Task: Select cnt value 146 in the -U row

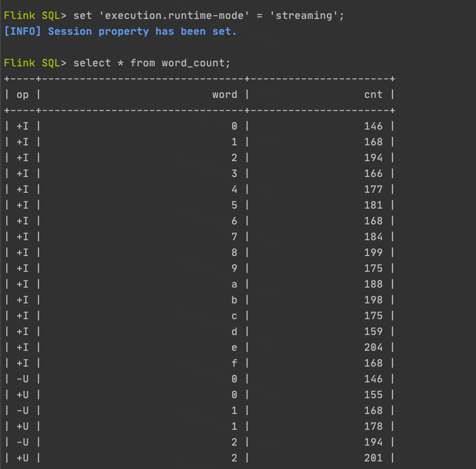Action: point(373,379)
